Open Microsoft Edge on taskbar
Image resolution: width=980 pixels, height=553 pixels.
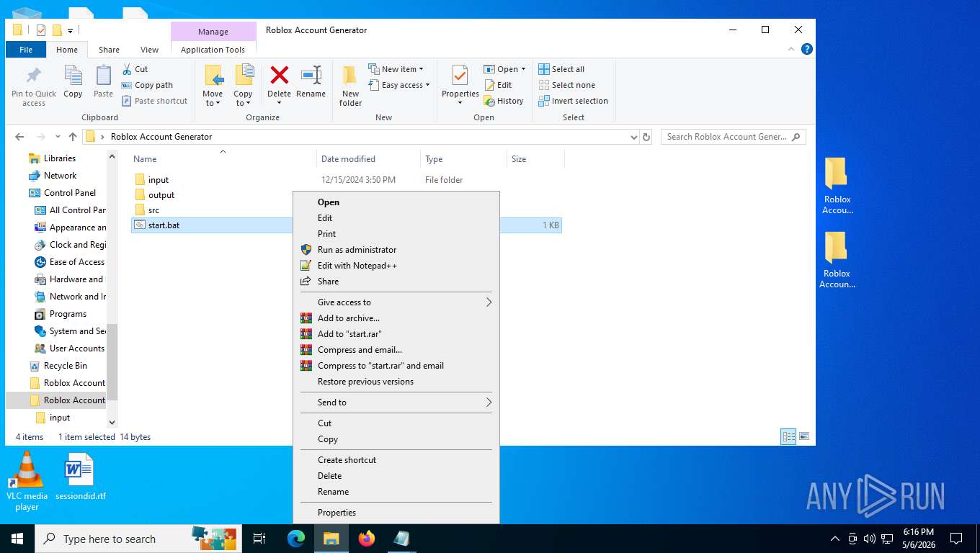point(296,539)
